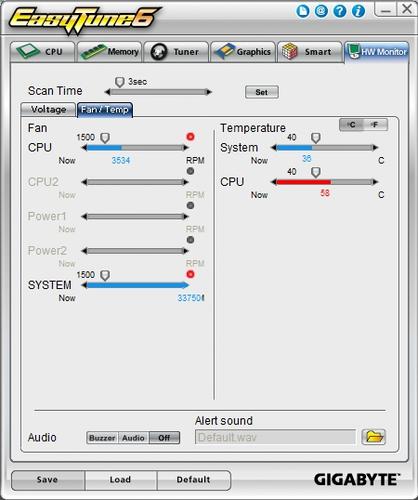
Task: Open the Tuner tab dial icon
Action: point(176,52)
